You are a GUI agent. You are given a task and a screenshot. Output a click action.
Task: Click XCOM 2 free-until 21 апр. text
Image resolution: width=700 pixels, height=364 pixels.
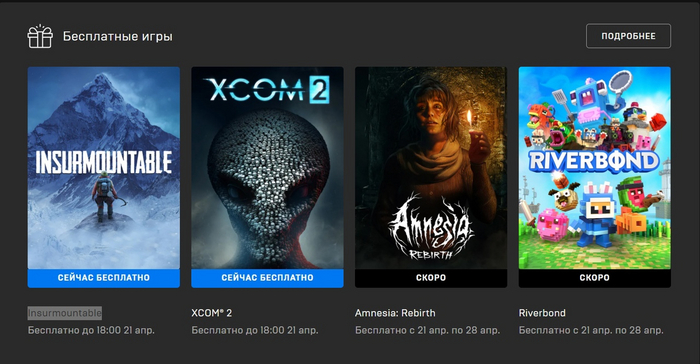point(255,331)
